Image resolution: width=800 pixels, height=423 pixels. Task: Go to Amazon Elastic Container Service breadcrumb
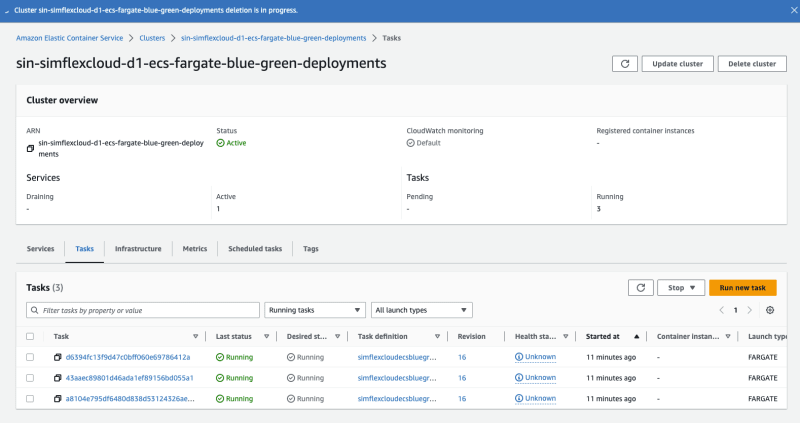(69, 38)
